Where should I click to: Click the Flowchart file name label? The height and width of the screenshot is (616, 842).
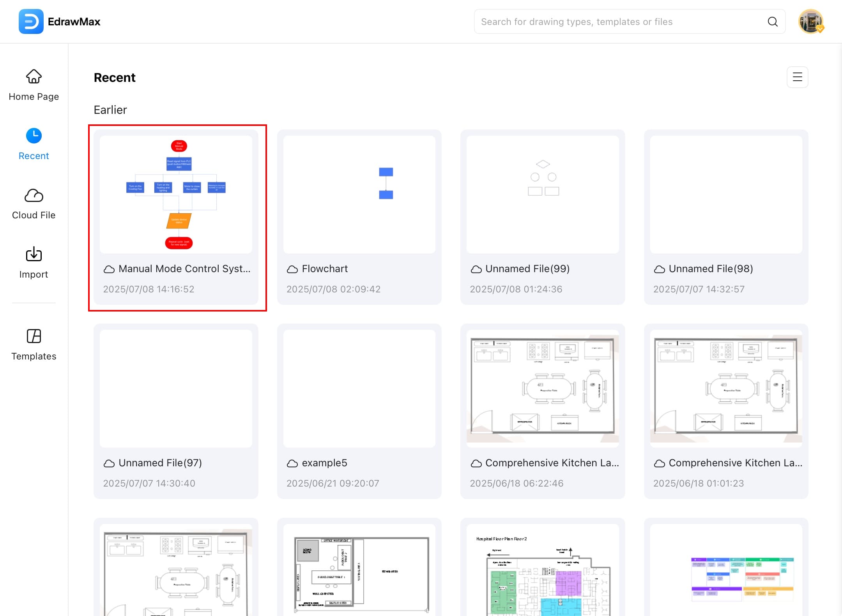pos(325,269)
